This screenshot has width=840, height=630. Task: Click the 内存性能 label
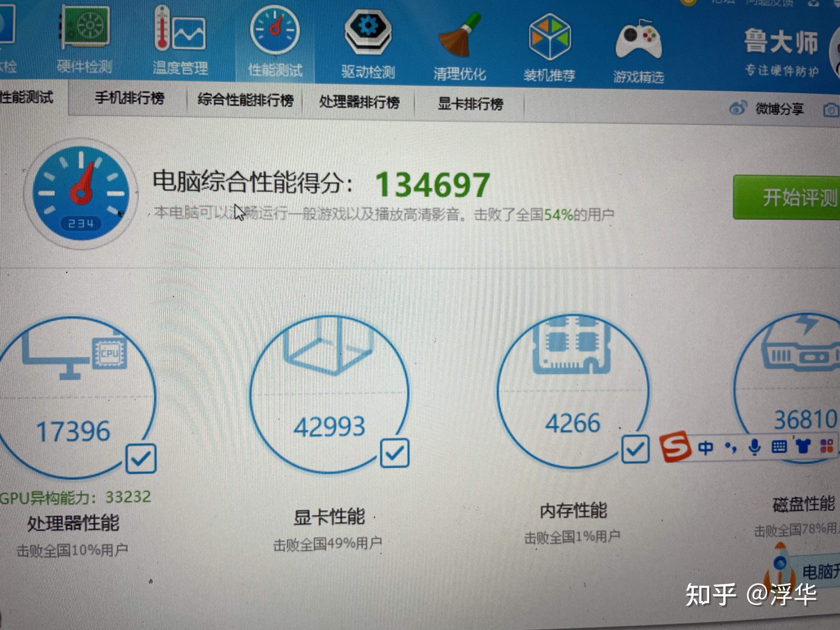[x=573, y=510]
